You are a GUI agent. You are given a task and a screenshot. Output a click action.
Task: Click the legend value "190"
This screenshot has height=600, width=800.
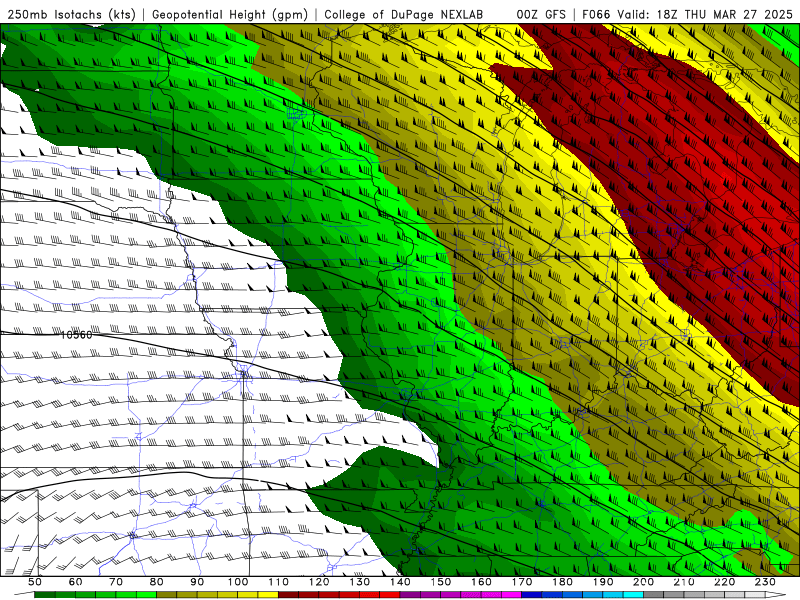point(603,582)
